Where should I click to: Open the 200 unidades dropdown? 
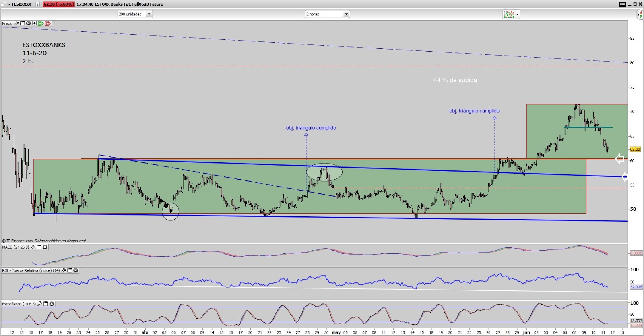pyautogui.click(x=134, y=14)
